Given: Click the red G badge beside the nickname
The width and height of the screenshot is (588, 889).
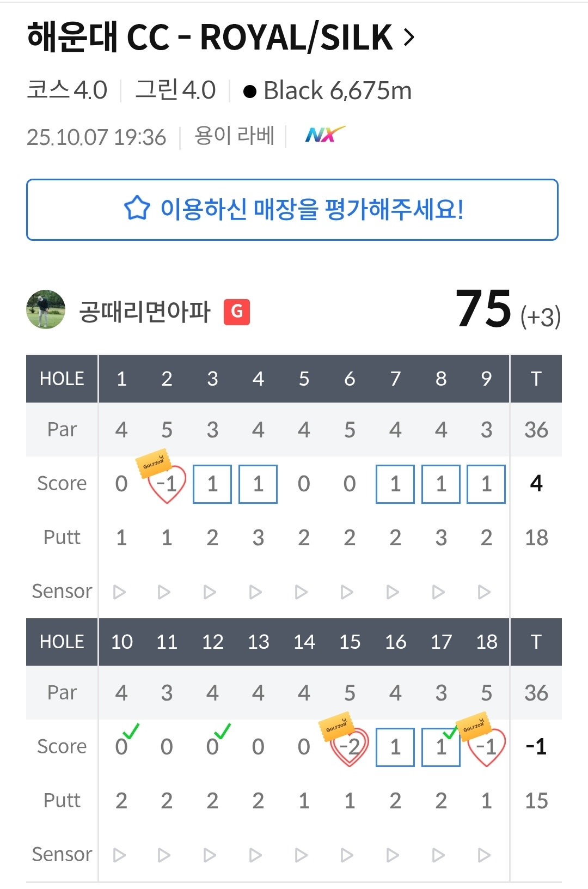Looking at the screenshot, I should pyautogui.click(x=237, y=312).
